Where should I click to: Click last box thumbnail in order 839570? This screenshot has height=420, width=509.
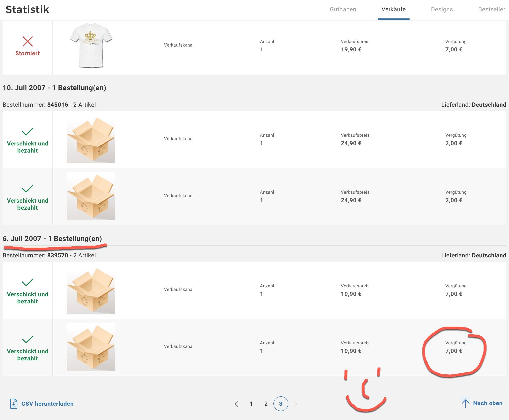tap(91, 346)
